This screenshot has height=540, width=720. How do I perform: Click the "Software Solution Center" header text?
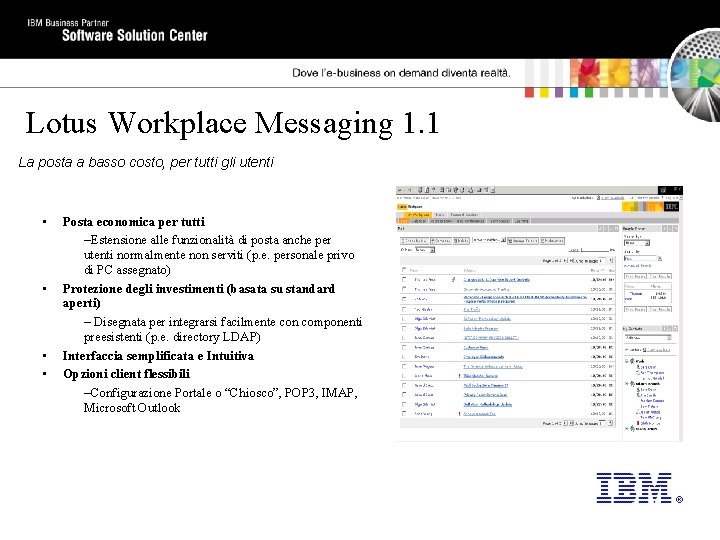(135, 35)
